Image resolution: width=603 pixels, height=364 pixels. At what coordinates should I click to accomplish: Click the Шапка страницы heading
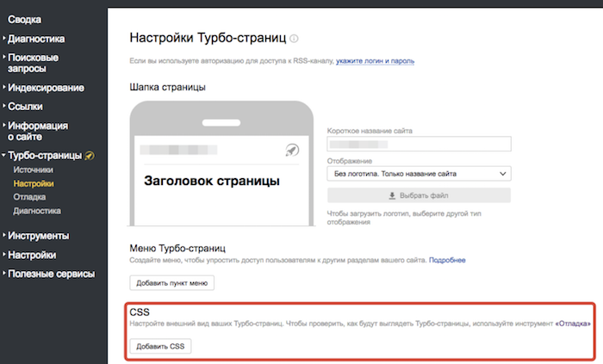pyautogui.click(x=167, y=87)
